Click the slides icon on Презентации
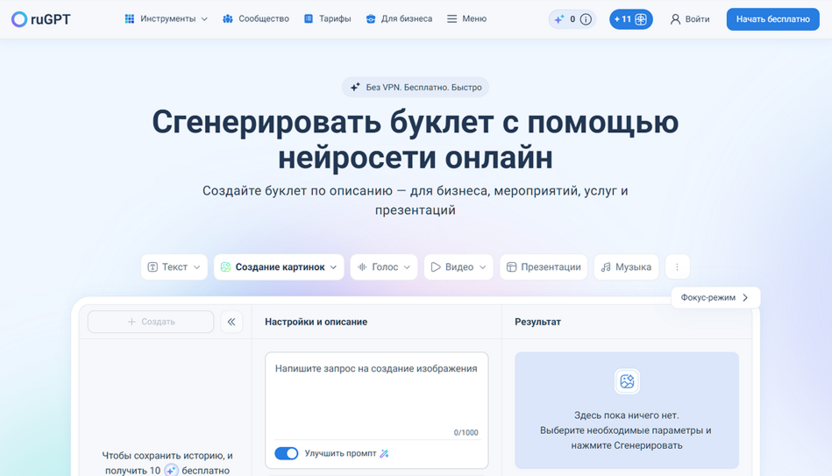The image size is (832, 476). [512, 267]
